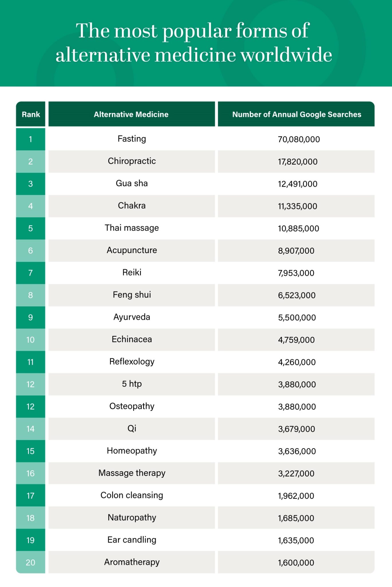Click the infographic title text
This screenshot has width=392, height=587.
tap(194, 42)
